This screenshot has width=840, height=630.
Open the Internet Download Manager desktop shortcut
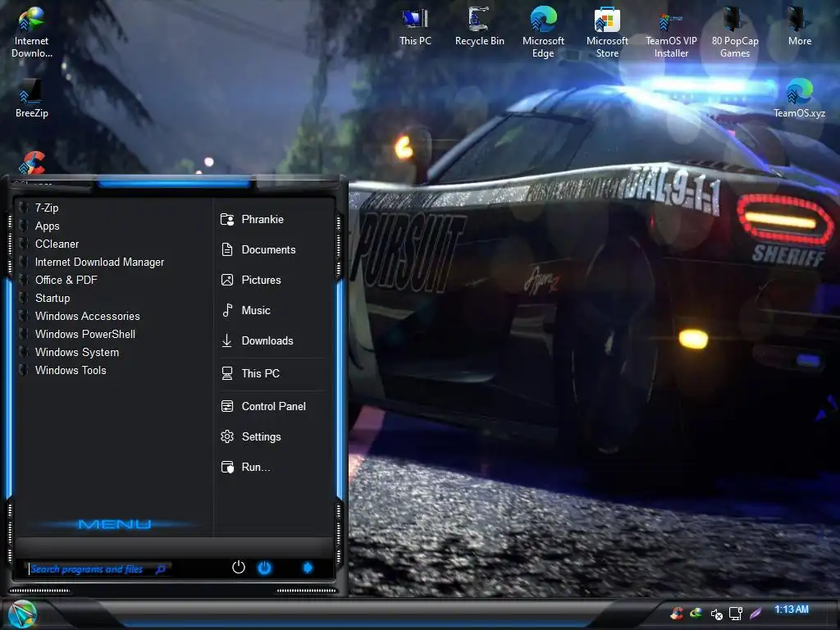(x=32, y=32)
